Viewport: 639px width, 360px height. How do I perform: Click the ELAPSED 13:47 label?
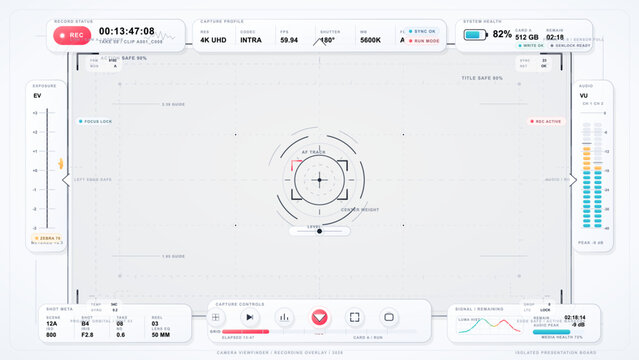238,338
